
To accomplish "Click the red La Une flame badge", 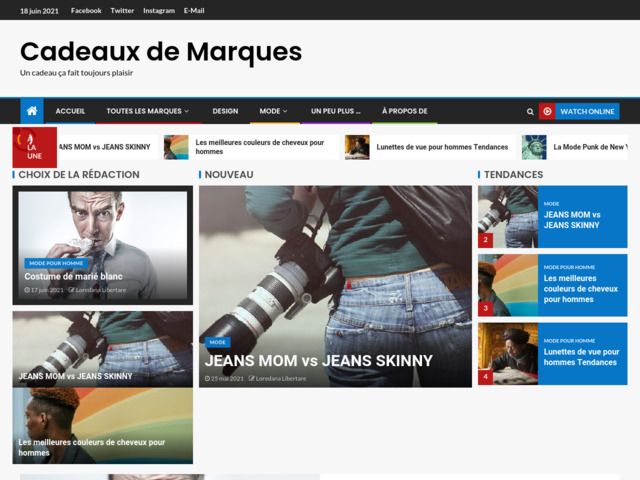I will pyautogui.click(x=35, y=147).
